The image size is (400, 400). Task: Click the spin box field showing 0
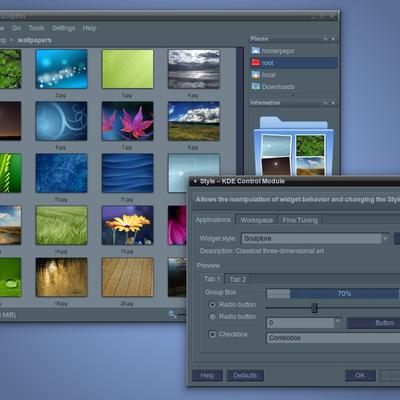coord(300,323)
